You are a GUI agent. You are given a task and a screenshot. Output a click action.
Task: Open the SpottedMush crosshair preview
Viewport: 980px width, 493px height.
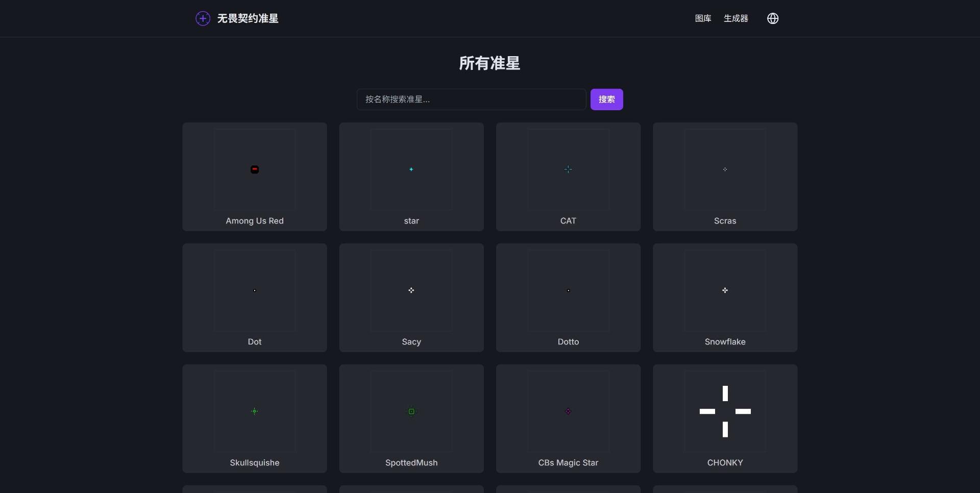tap(411, 411)
